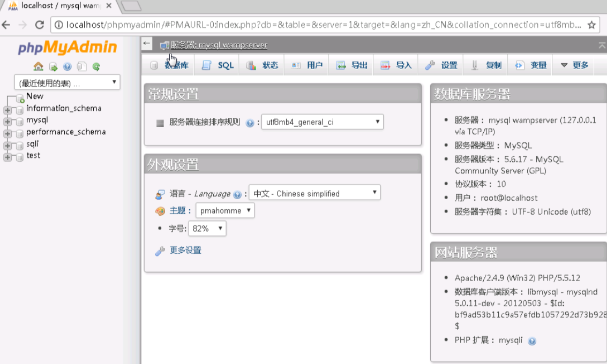This screenshot has height=364, width=607.
Task: Open the 变量 variables tab
Action: coord(530,65)
